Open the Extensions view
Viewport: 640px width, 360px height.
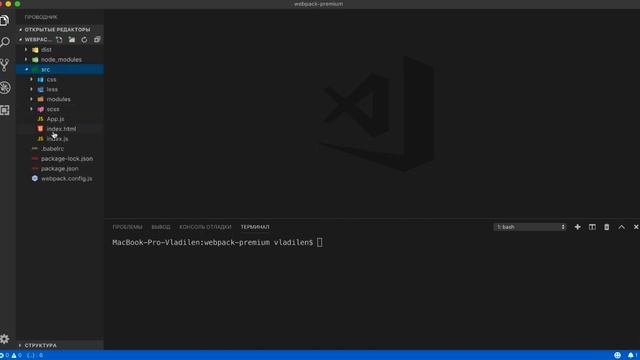pyautogui.click(x=5, y=110)
